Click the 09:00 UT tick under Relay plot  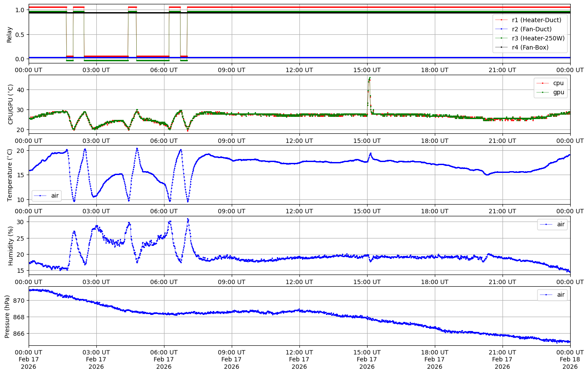point(231,70)
